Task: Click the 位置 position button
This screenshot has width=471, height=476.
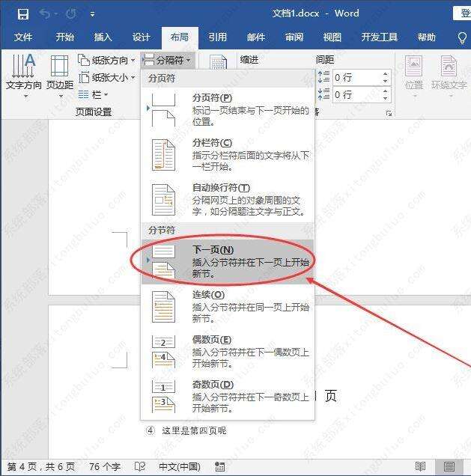Action: [x=414, y=76]
